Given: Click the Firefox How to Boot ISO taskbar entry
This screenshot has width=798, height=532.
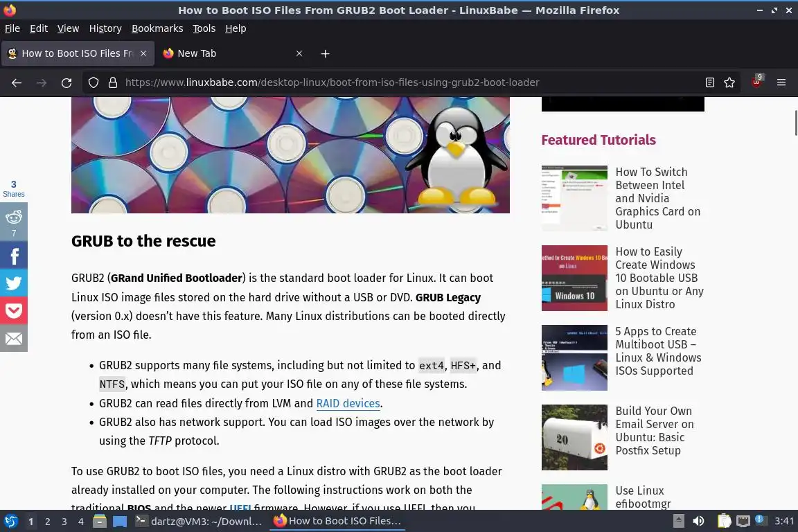Looking at the screenshot, I should (337, 522).
